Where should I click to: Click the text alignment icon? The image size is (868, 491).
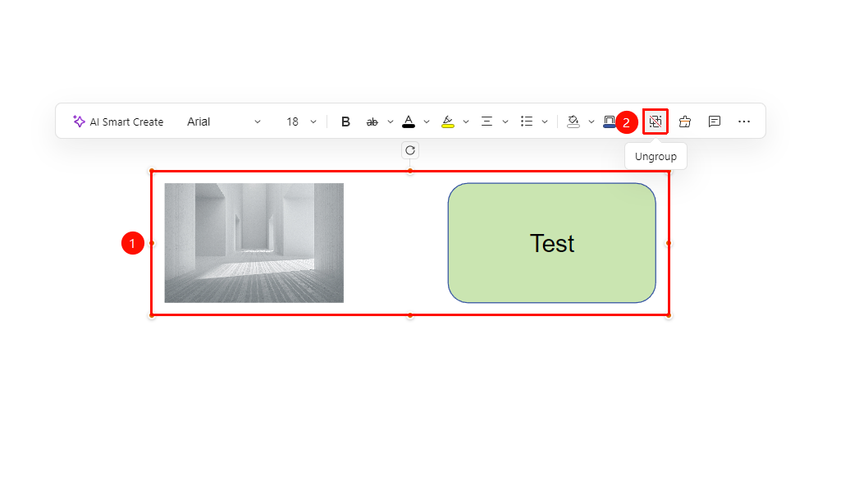[487, 122]
